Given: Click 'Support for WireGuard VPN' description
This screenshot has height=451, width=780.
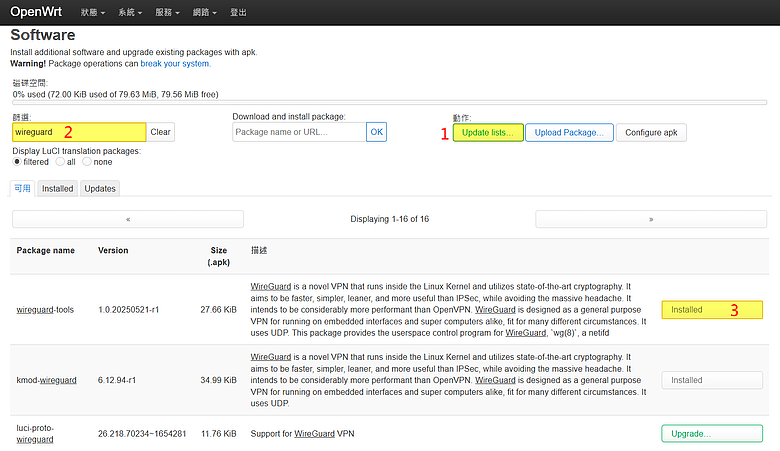Looking at the screenshot, I should pyautogui.click(x=302, y=434).
